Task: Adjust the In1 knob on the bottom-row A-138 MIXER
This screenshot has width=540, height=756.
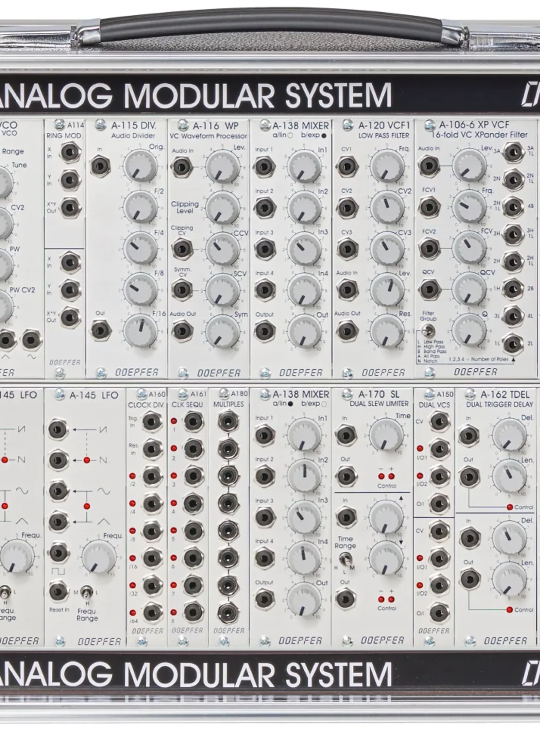Action: click(x=304, y=435)
